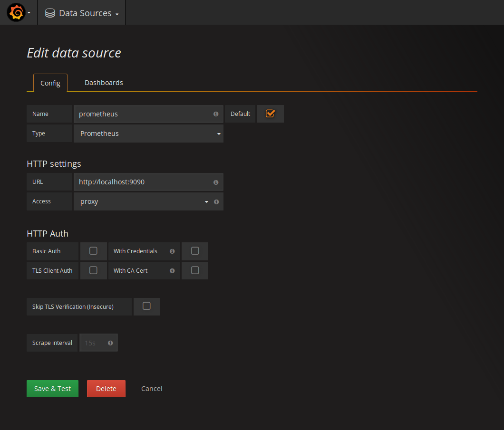Viewport: 504px width, 430px height.
Task: Switch to the Config tab
Action: click(50, 83)
